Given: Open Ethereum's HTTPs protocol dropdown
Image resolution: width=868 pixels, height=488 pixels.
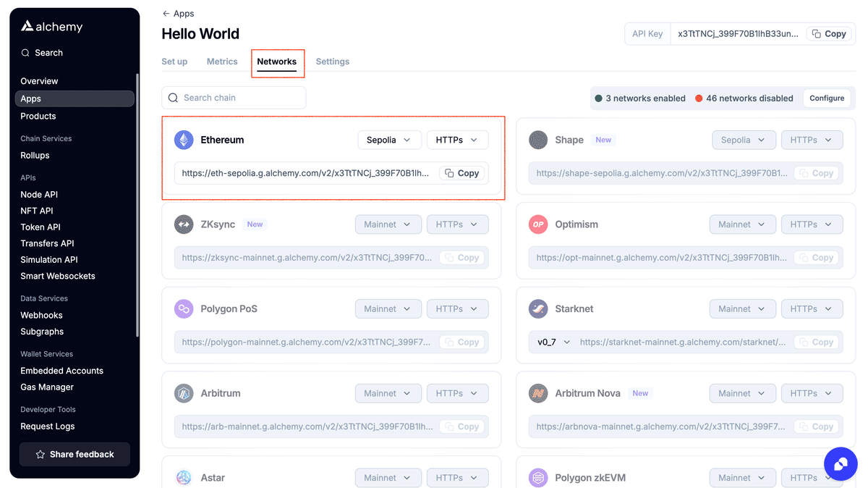Looking at the screenshot, I should click(457, 140).
